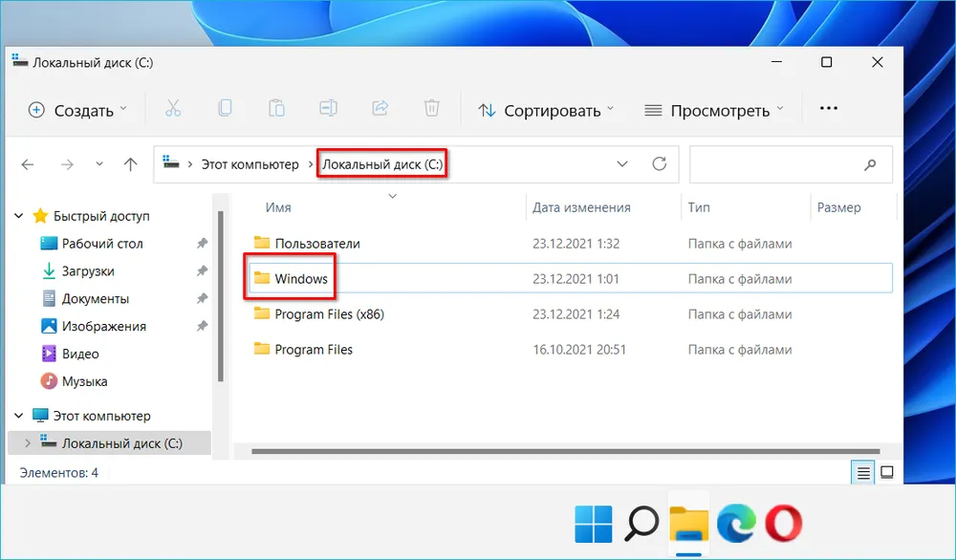Click the Paste clipboard icon
Viewport: 956px width, 560px height.
tap(276, 109)
